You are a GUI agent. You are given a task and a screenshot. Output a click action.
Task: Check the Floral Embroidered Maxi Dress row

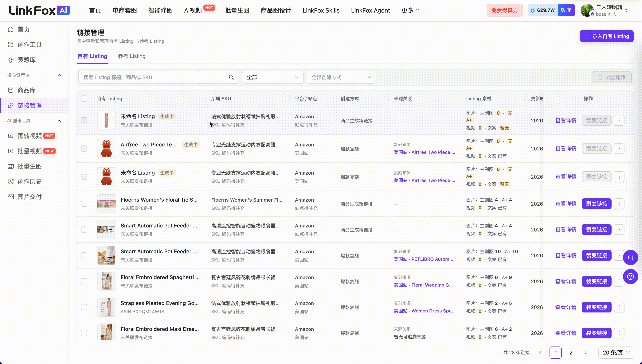coord(84,333)
